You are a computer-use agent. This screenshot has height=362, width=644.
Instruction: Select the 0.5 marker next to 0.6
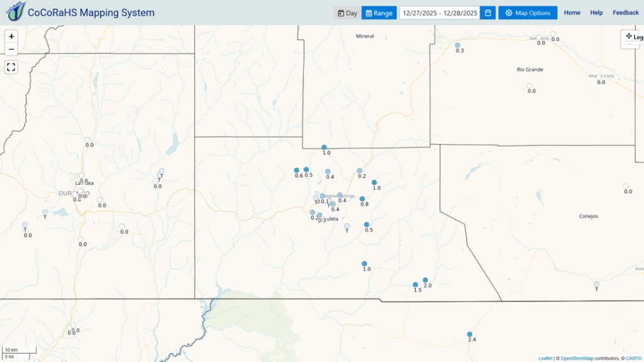[x=306, y=170]
